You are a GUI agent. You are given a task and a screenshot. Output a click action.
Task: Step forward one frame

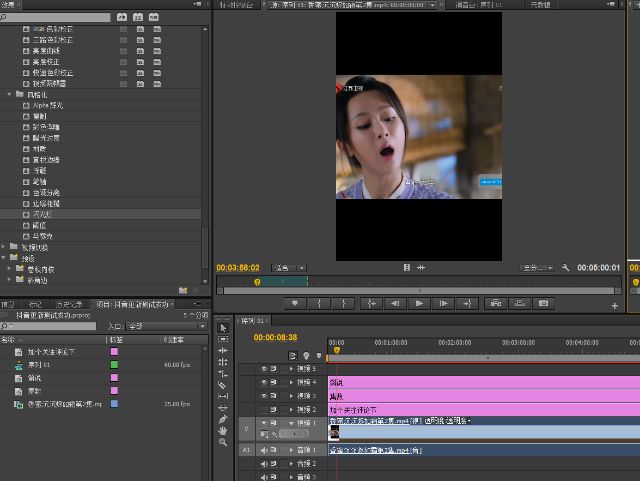[x=443, y=303]
